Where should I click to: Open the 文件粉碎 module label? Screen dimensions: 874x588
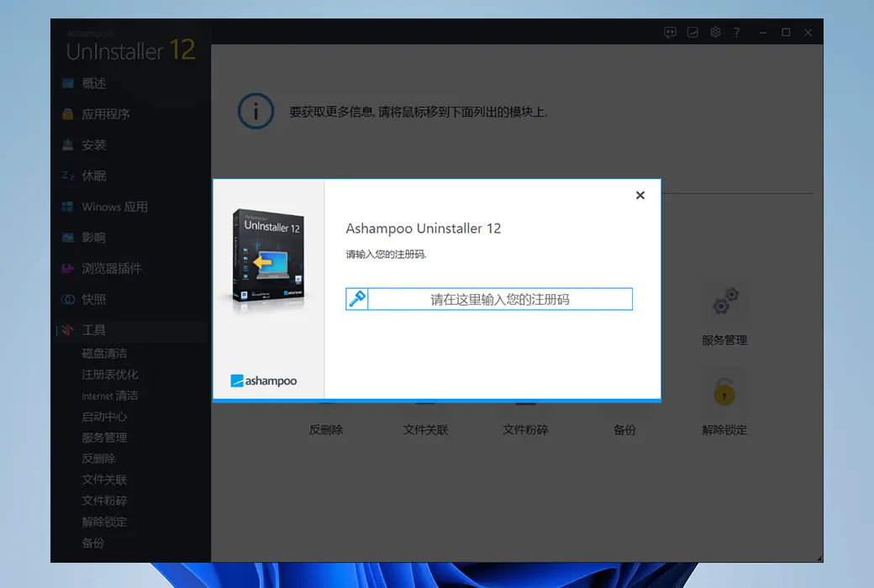click(525, 430)
